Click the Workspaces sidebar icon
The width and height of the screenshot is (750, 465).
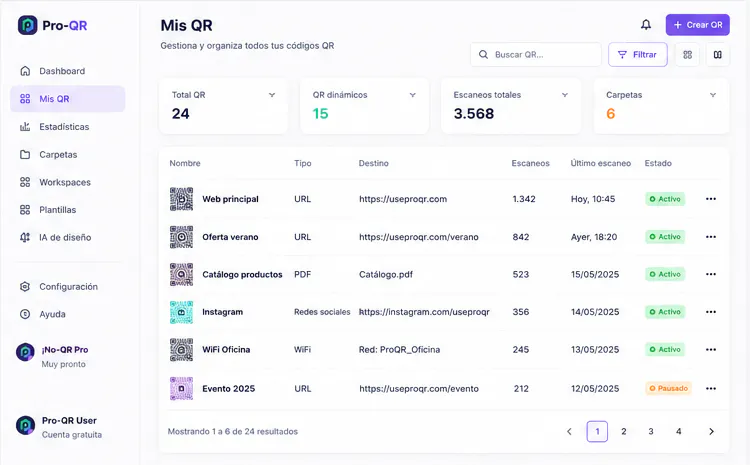tap(25, 182)
